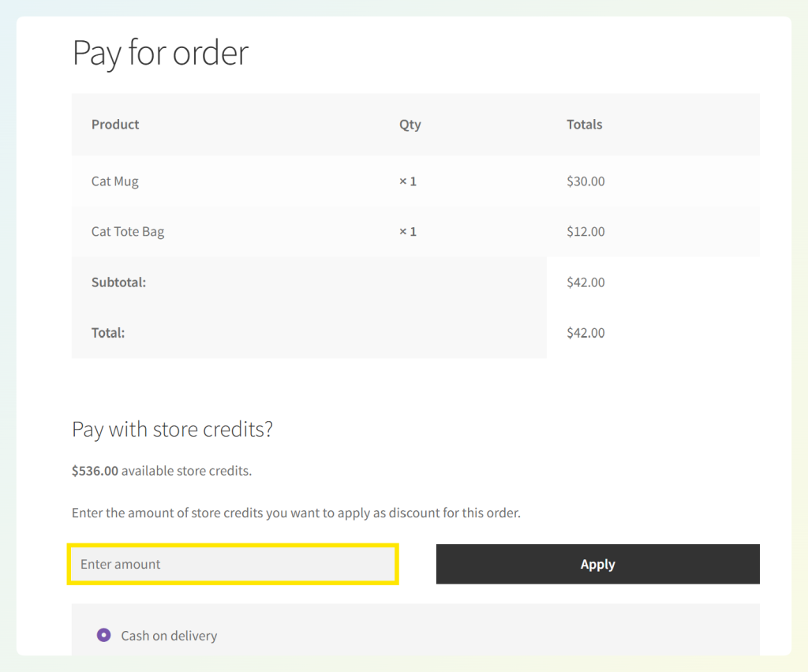This screenshot has height=672, width=808.
Task: Click the Qty column header
Action: [x=410, y=124]
